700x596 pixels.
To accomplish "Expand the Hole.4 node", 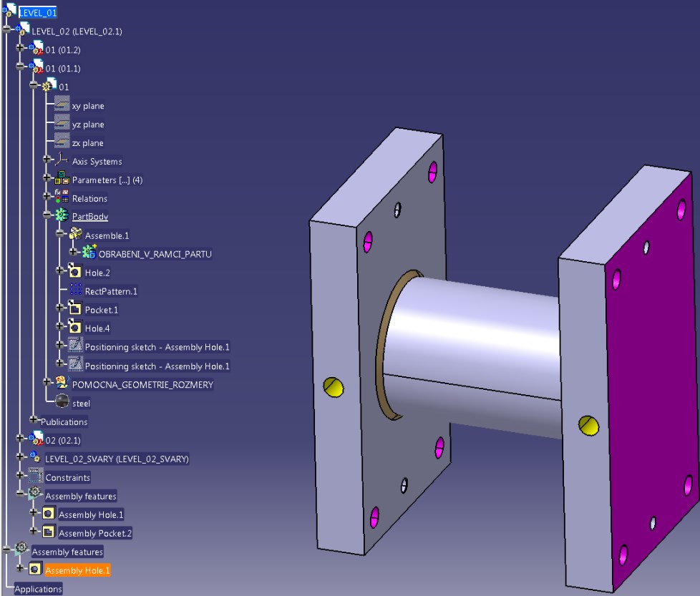I will [60, 326].
